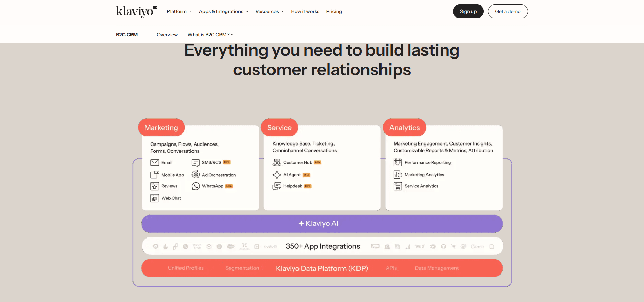Viewport: 644px width, 302px height.
Task: Click the Web Chat icon
Action: tap(154, 198)
